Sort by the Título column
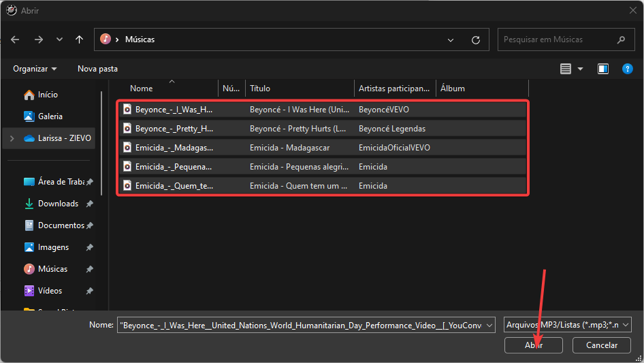This screenshot has height=363, width=644. tap(260, 89)
